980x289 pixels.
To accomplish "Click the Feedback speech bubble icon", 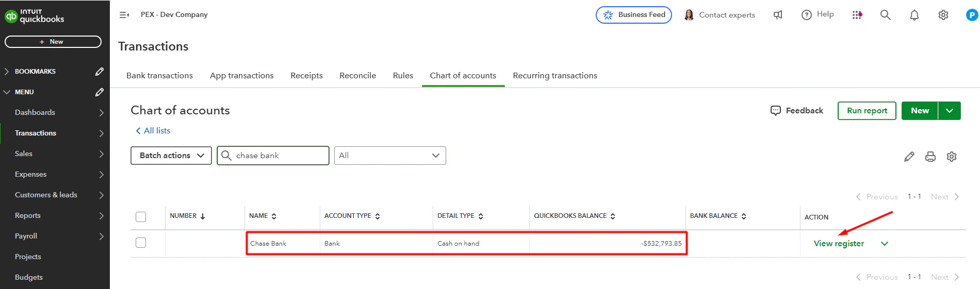I will pyautogui.click(x=776, y=111).
